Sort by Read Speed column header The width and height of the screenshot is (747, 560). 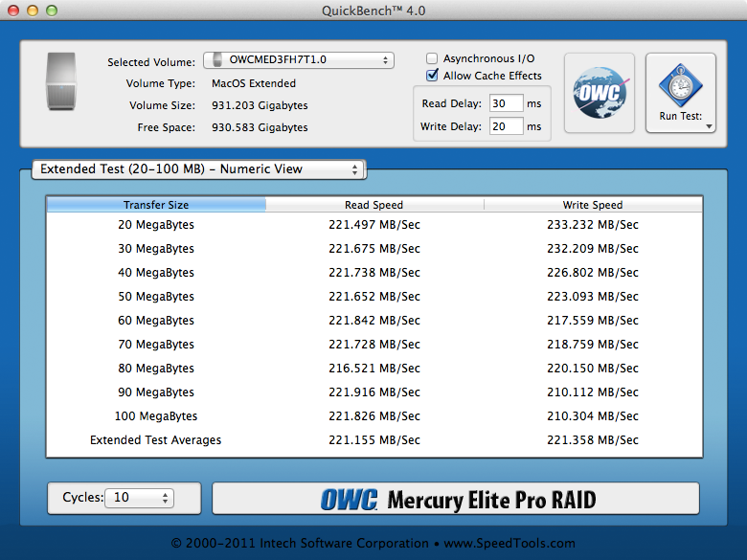pos(373,205)
